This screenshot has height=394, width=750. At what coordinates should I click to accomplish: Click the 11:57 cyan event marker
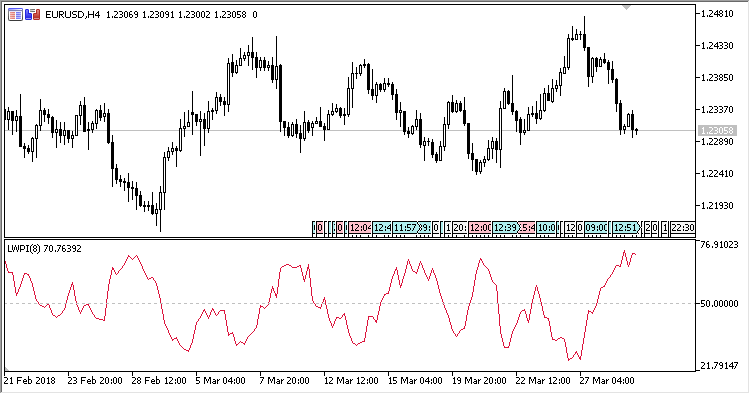pos(405,228)
